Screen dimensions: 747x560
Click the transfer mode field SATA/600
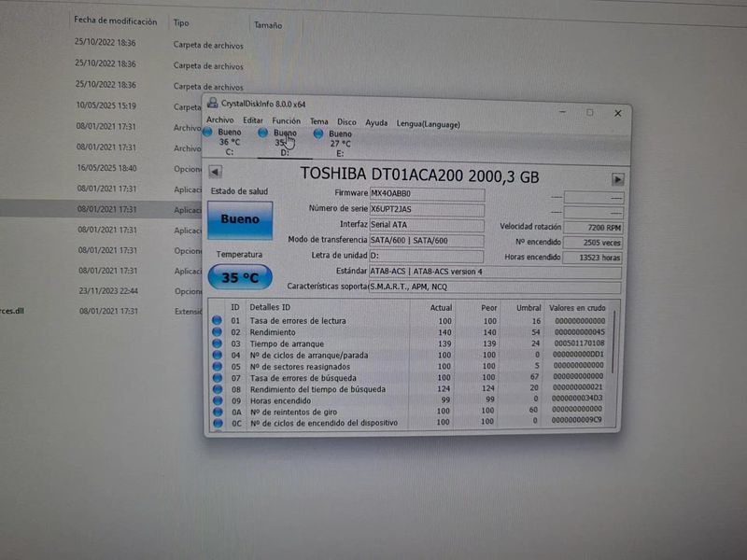427,241
